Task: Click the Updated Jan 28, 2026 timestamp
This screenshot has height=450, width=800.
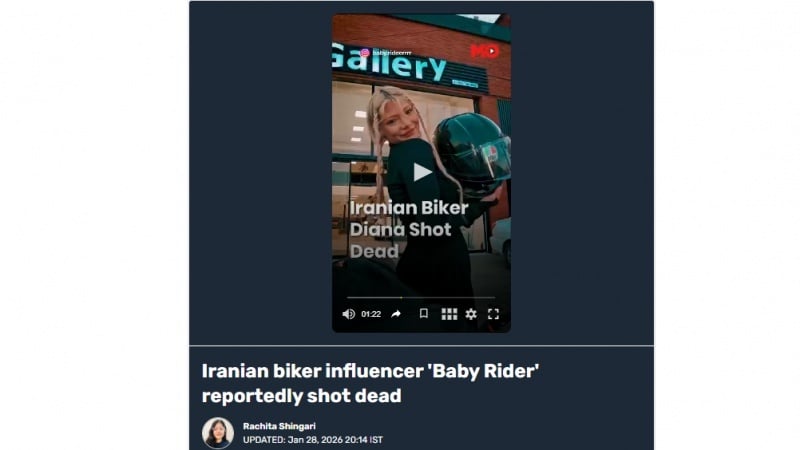Action: click(313, 440)
